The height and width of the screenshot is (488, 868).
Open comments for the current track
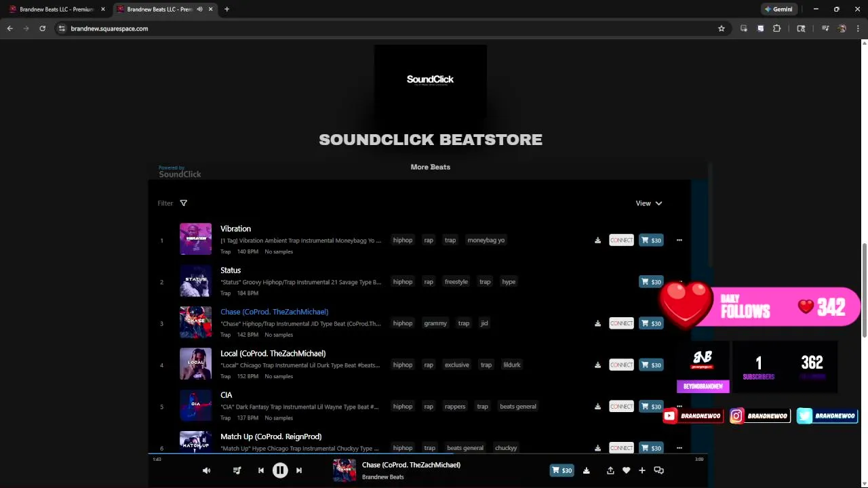coord(658,470)
